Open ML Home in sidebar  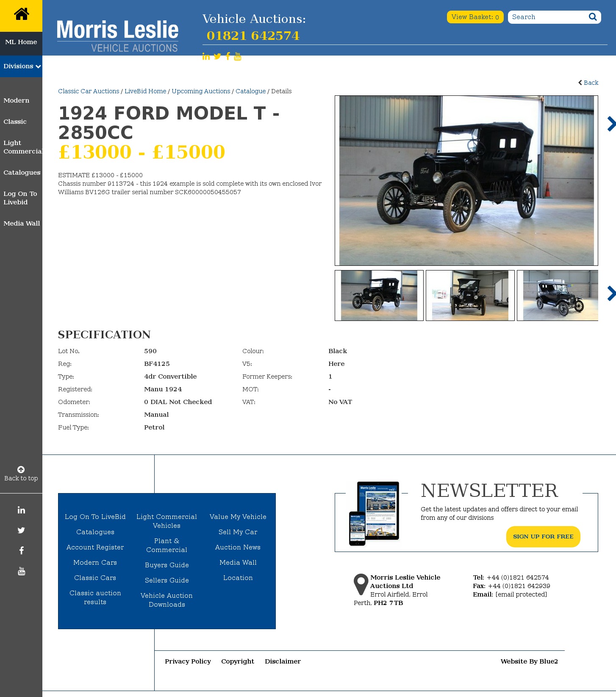click(21, 42)
